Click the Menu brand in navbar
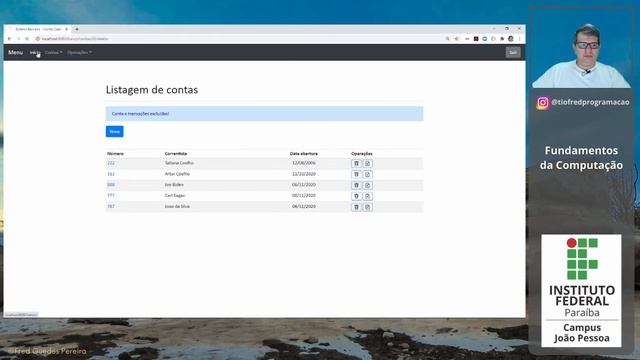 pos(16,53)
